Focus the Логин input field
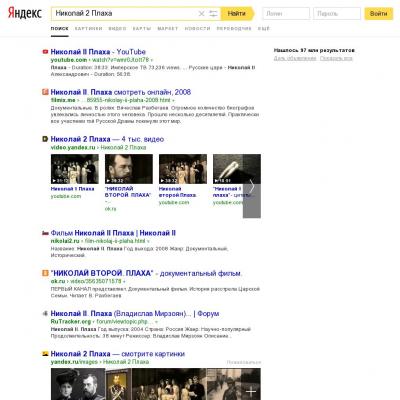The width and height of the screenshot is (400, 400). coord(286,14)
